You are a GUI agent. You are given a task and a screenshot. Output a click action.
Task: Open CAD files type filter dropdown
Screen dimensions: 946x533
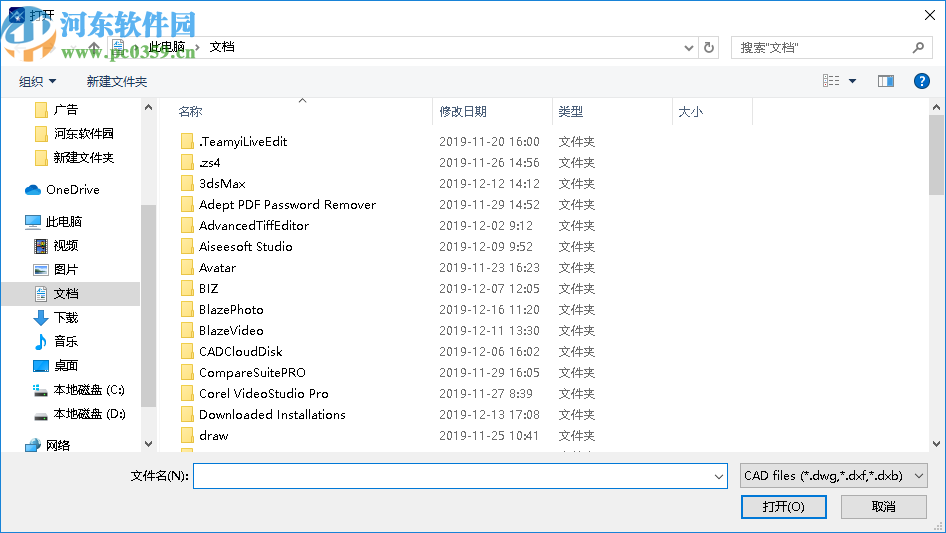tap(833, 476)
